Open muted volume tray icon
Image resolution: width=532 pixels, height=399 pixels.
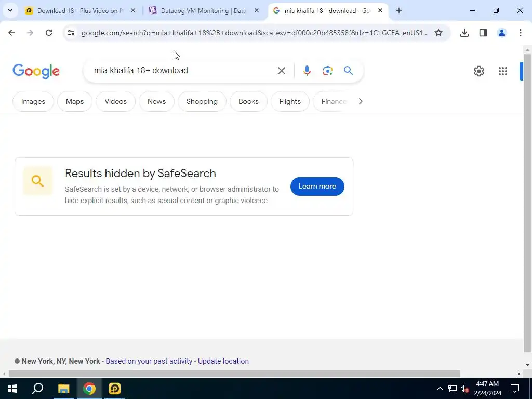tap(465, 389)
